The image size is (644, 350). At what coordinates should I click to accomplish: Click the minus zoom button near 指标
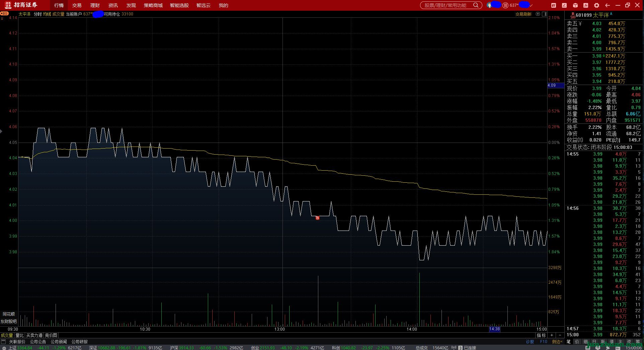(x=560, y=335)
